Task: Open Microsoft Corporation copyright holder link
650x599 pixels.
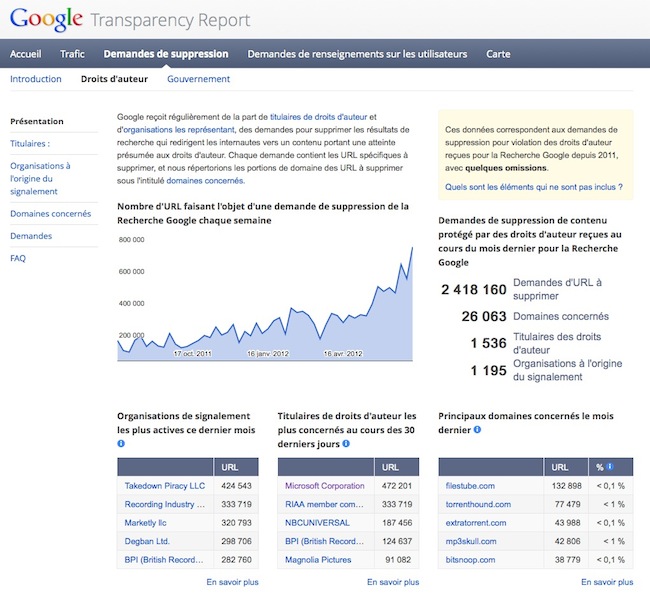Action: point(325,485)
